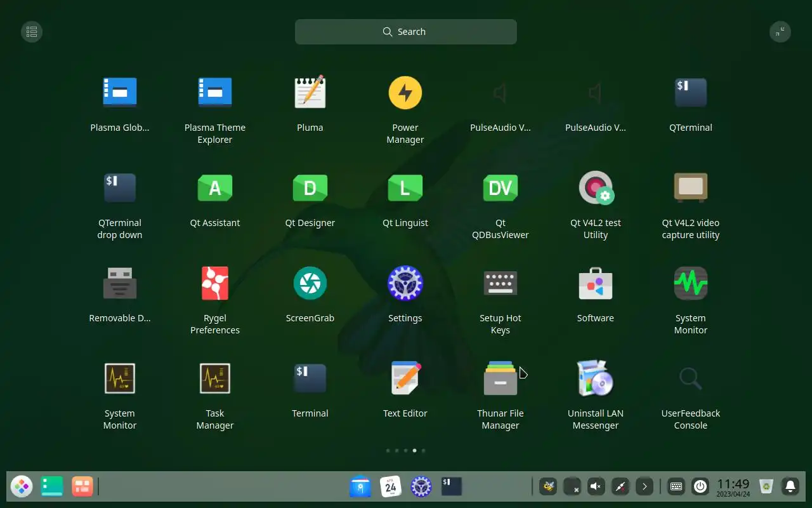Expand the tray arrow chevron
This screenshot has height=508, width=812.
(x=645, y=487)
